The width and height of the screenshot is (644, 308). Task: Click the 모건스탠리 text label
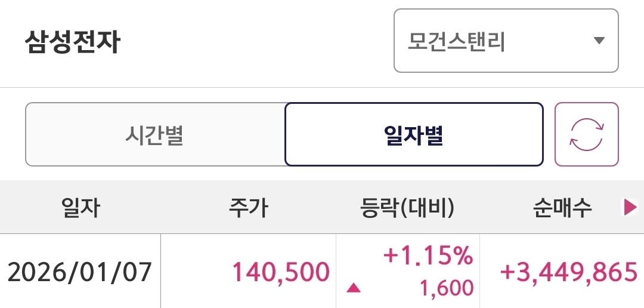[456, 41]
